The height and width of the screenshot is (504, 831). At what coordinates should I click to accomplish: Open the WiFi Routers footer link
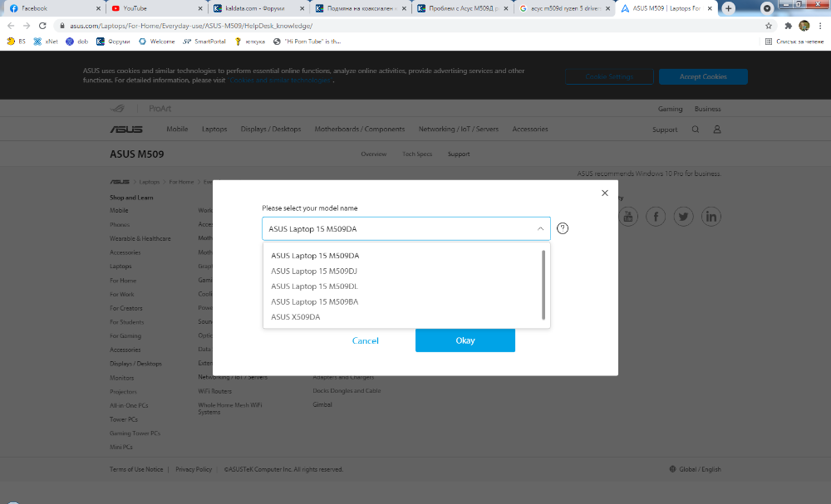214,391
